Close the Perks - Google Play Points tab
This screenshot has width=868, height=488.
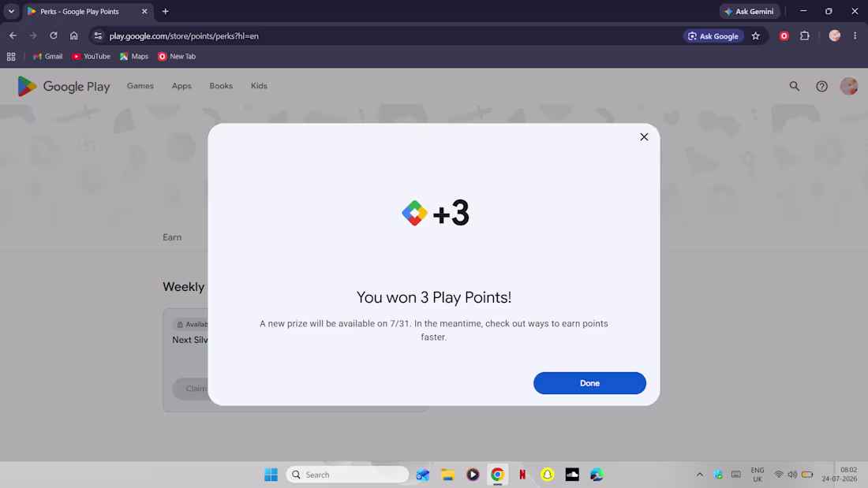pyautogui.click(x=144, y=11)
